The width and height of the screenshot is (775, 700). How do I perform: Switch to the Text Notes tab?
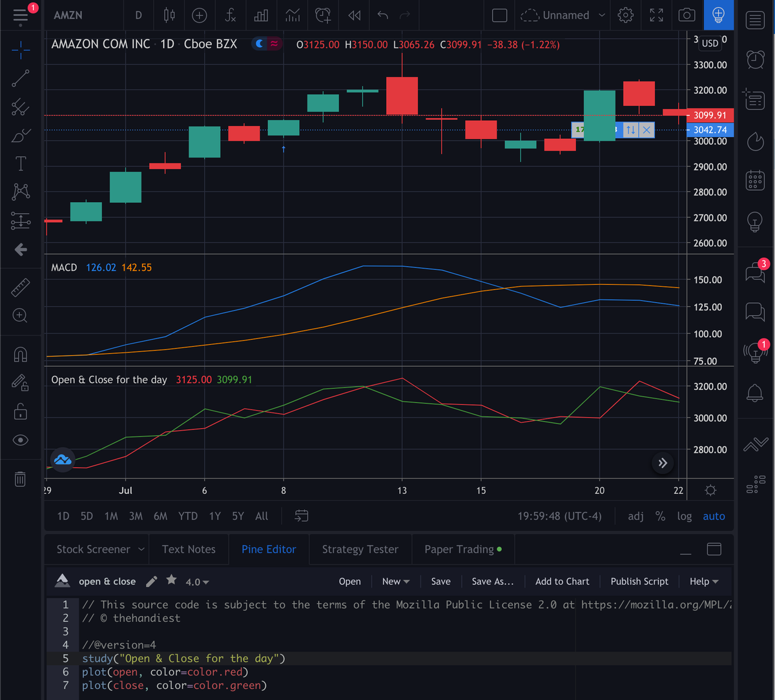[189, 550]
